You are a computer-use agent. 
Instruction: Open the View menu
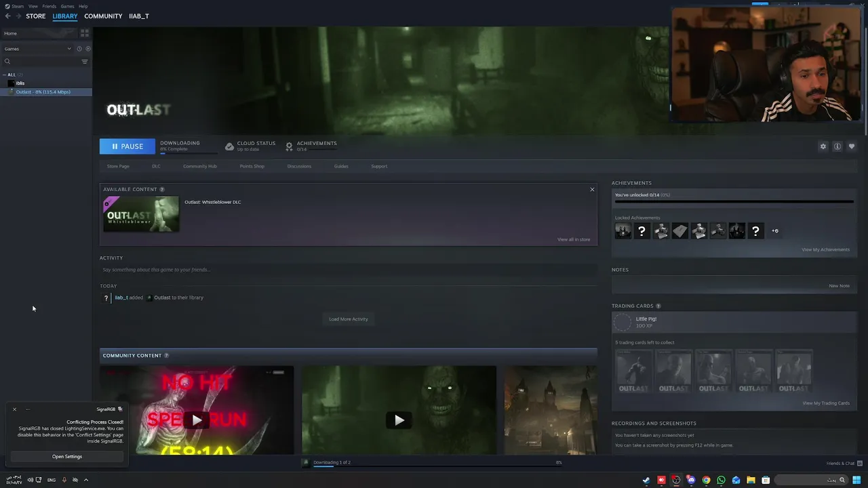point(33,6)
